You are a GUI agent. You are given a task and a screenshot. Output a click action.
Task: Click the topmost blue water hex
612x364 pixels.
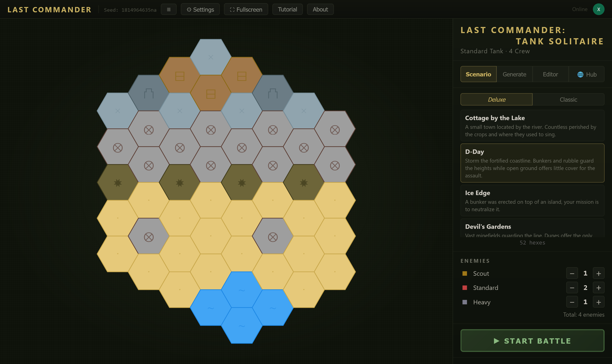tap(242, 290)
